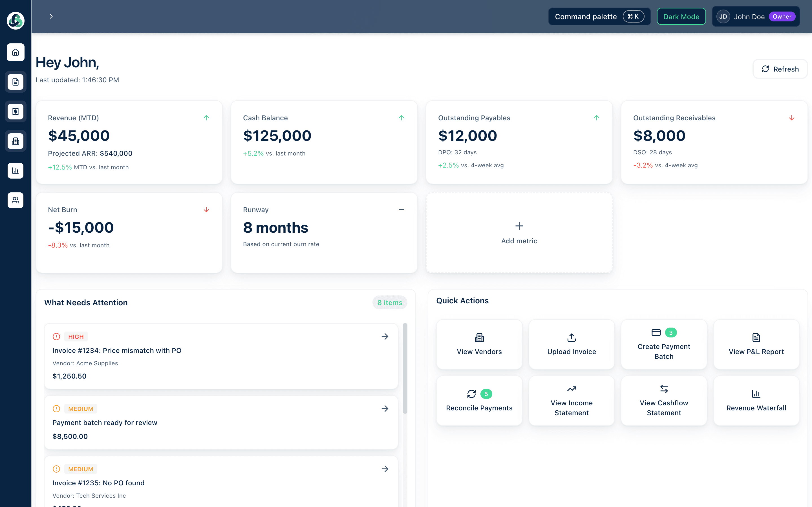The image size is (812, 507).
Task: Open the Vendors building icon in the sidebar
Action: point(16,141)
